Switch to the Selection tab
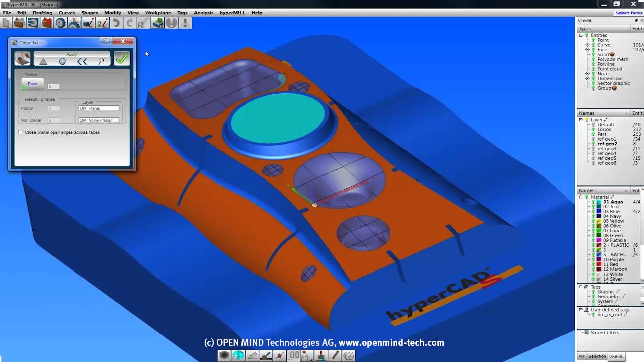Viewport: 644px width, 362px height. click(597, 356)
